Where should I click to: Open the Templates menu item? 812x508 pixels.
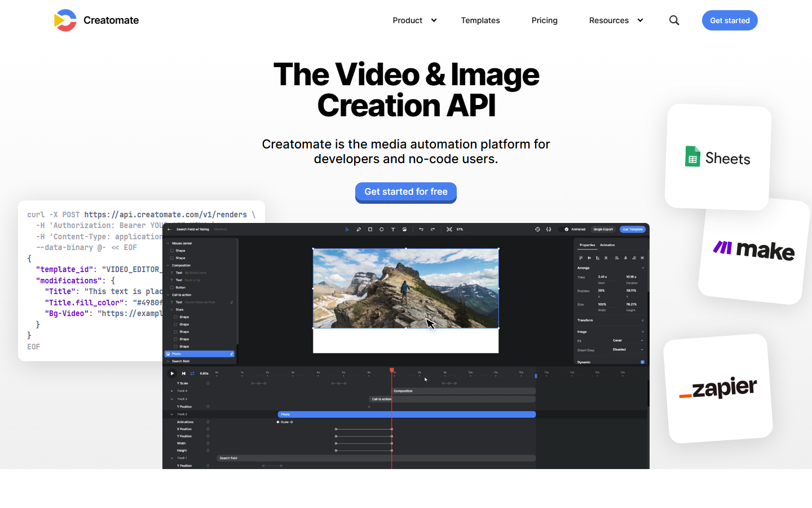(480, 20)
